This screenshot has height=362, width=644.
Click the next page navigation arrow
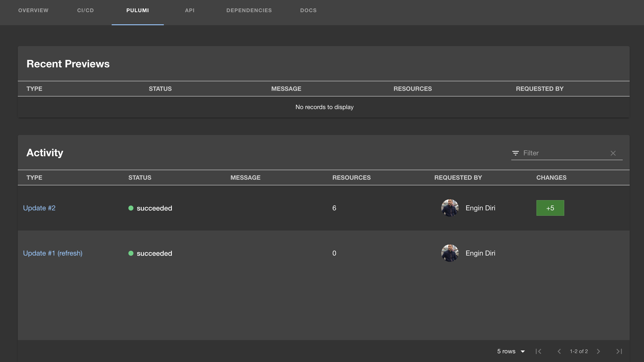coord(598,351)
